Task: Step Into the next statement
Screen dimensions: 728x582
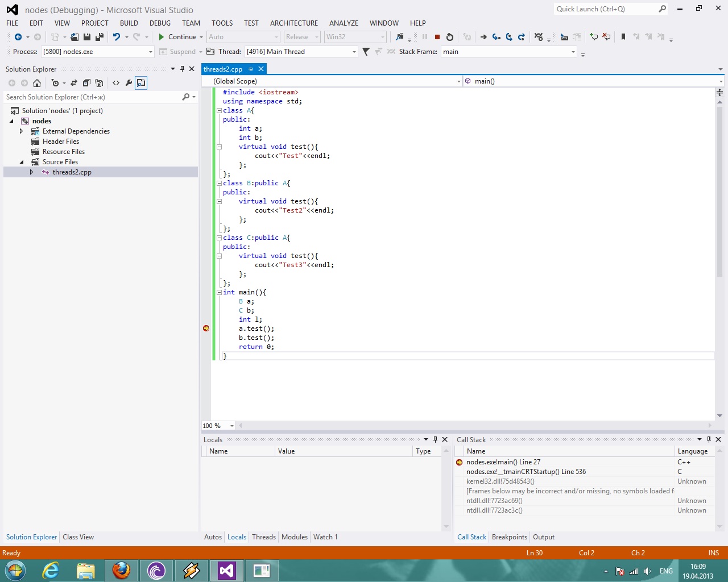Action: pyautogui.click(x=495, y=37)
